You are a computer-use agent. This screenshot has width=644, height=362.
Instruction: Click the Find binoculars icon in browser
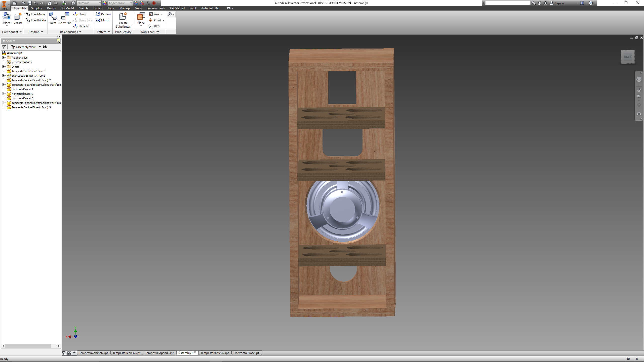45,47
